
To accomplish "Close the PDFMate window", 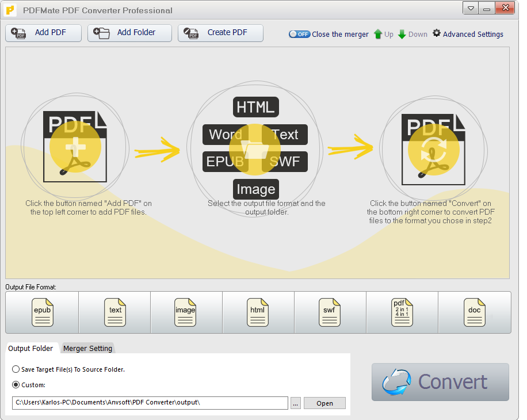I will pos(505,8).
